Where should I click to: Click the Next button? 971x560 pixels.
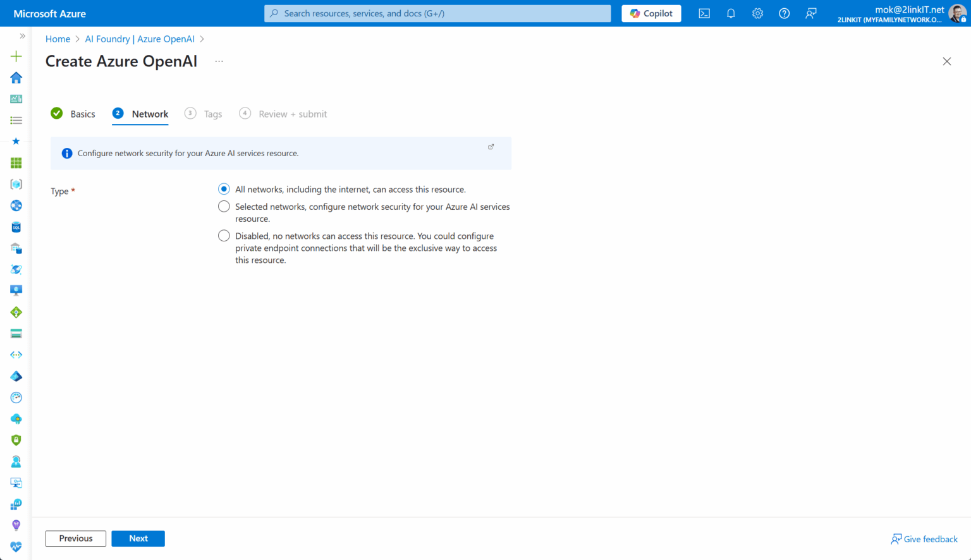pyautogui.click(x=138, y=538)
